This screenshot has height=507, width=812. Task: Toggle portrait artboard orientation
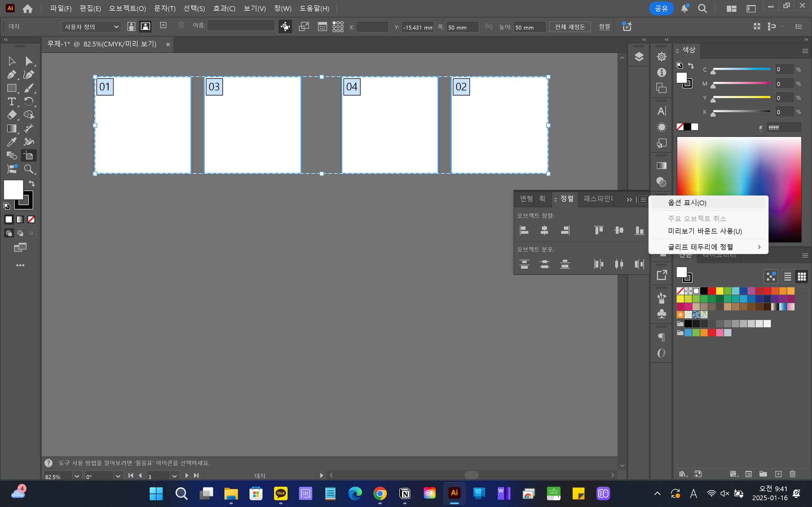click(132, 27)
